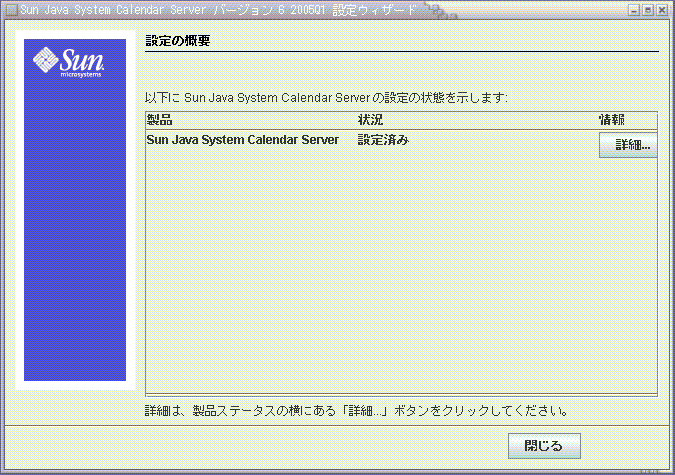Select the Sun Java System Calendar Server row

point(401,145)
